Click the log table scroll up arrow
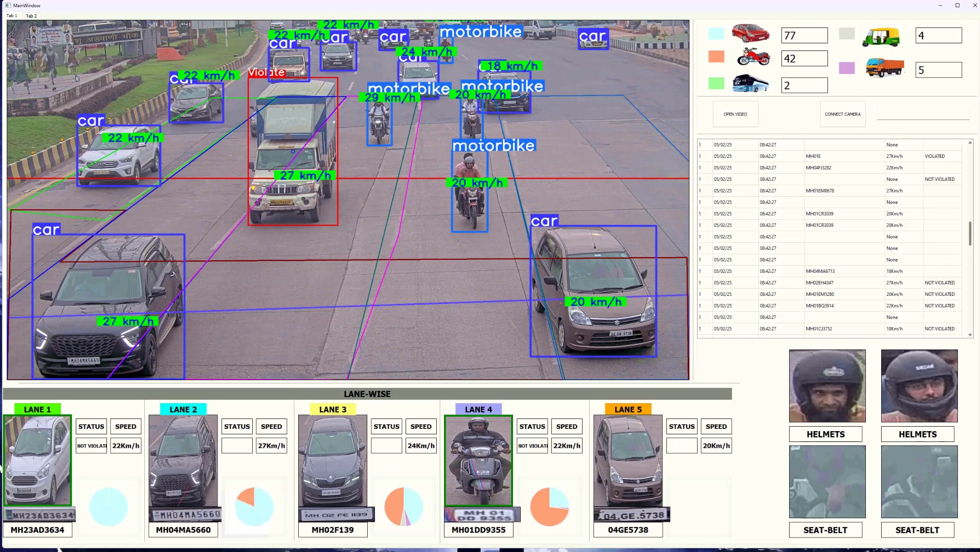This screenshot has width=980, height=552. [970, 143]
